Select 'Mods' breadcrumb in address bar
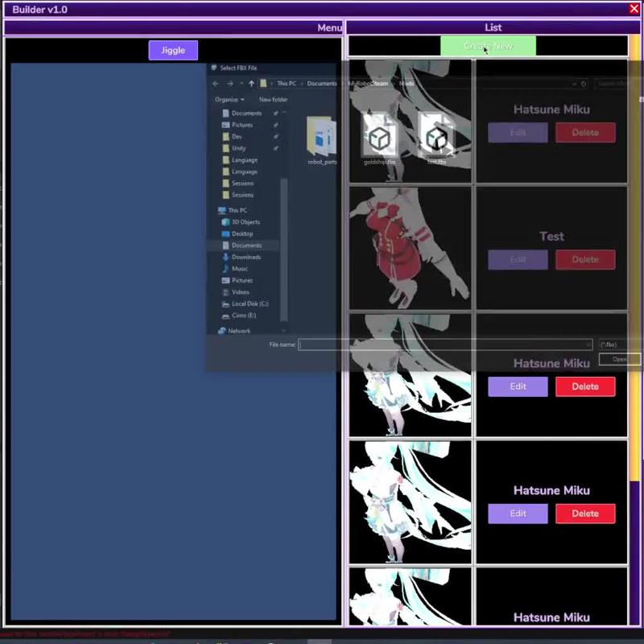Screen dimensions: 644x644 pos(407,84)
